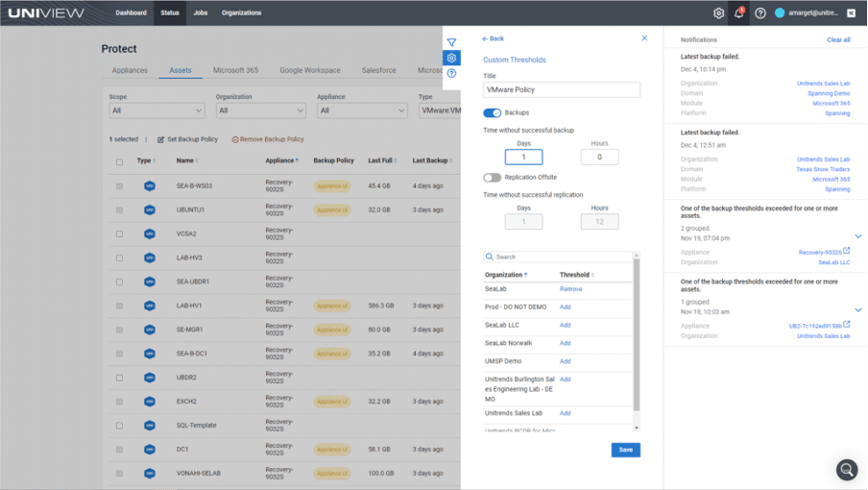Save the custom threshold
868x490 pixels.
(x=625, y=451)
